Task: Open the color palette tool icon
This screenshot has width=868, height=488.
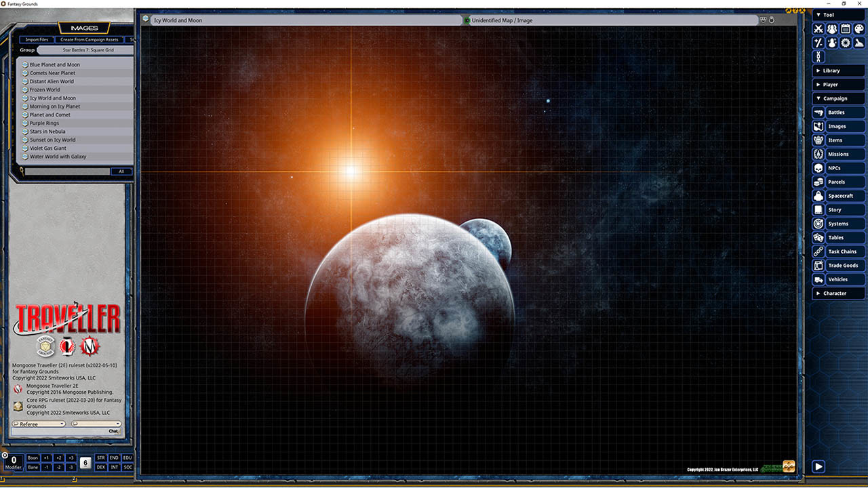Action: [x=859, y=28]
